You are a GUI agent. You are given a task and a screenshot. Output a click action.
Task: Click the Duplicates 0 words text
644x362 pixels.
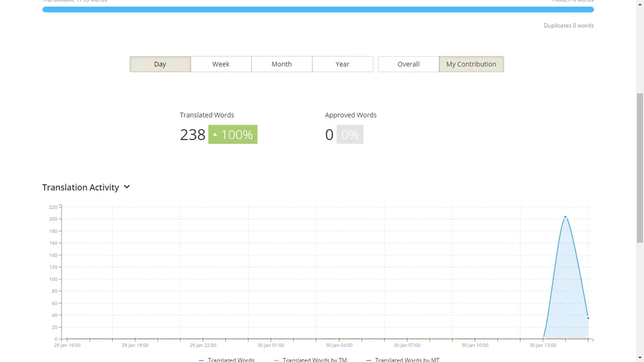(x=569, y=25)
